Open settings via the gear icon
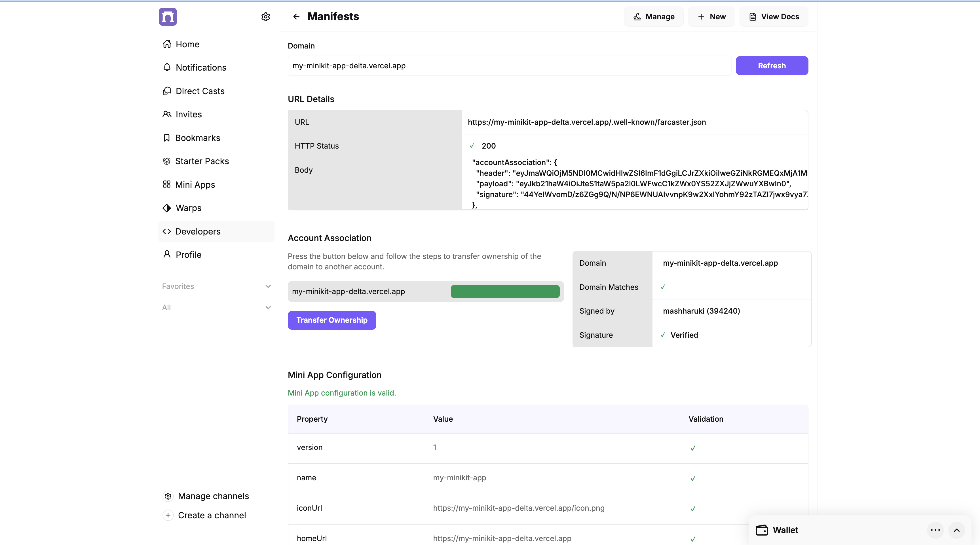The image size is (980, 545). (x=265, y=17)
